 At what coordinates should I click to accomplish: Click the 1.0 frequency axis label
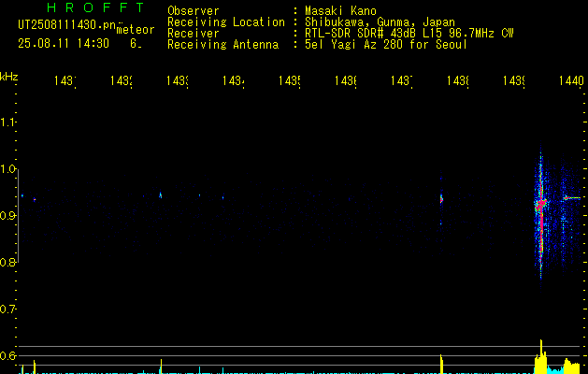coord(7,169)
